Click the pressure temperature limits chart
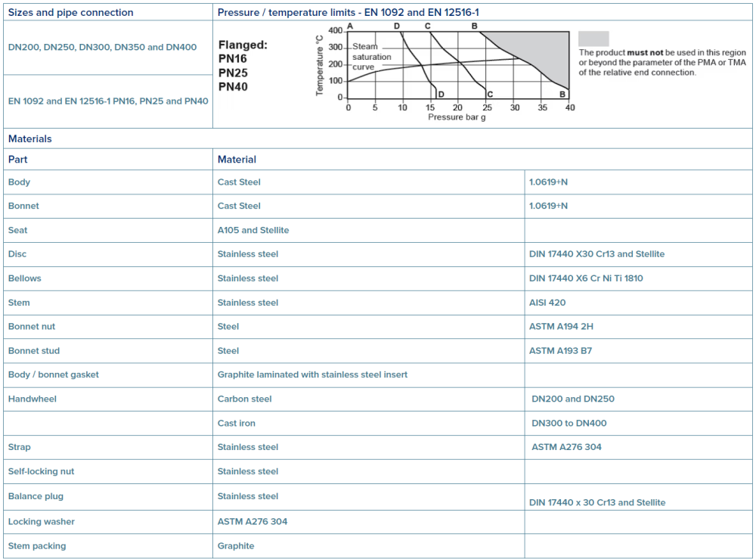Viewport: 756px width, 559px height. (445, 73)
